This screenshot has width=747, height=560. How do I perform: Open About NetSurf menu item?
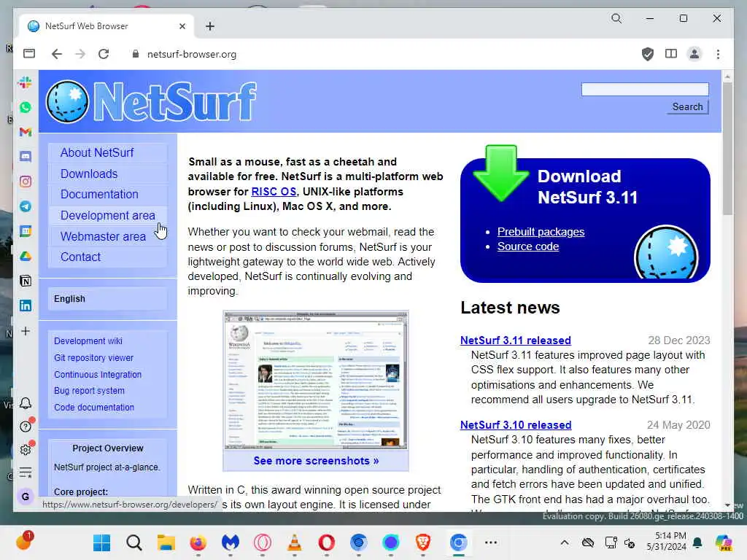point(97,153)
